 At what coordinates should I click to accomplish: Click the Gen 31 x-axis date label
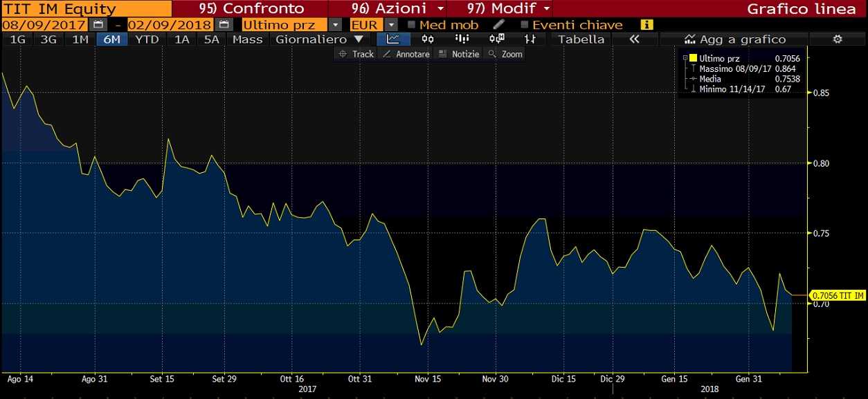tap(749, 379)
